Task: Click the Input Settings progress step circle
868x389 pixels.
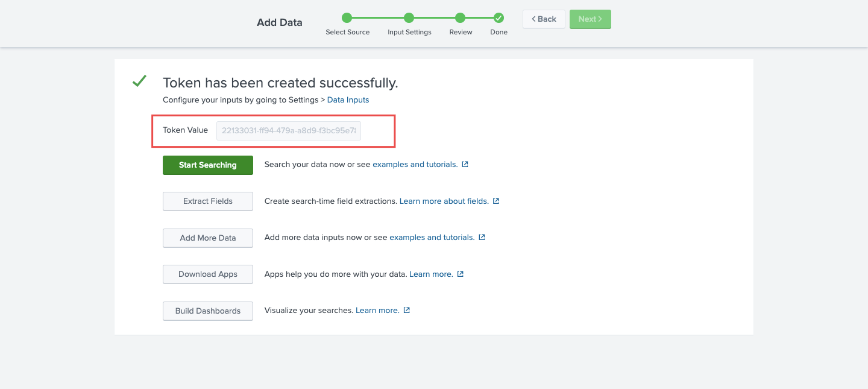Action: [409, 18]
